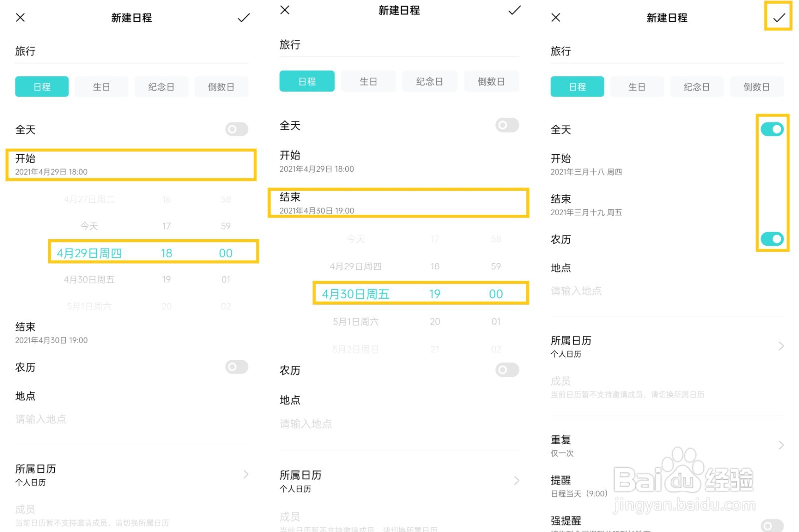Tap the close X icon in the middle screen
Screen dimensions: 799x532
[x=285, y=10]
